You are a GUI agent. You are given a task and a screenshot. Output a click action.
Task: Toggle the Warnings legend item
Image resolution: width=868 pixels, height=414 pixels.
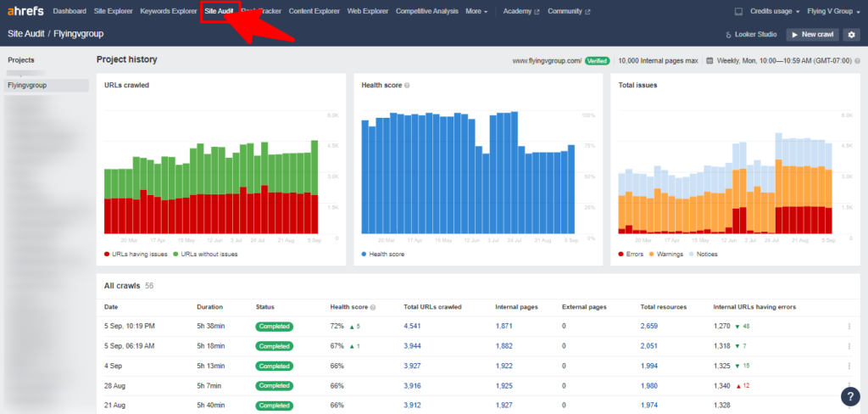tap(668, 254)
